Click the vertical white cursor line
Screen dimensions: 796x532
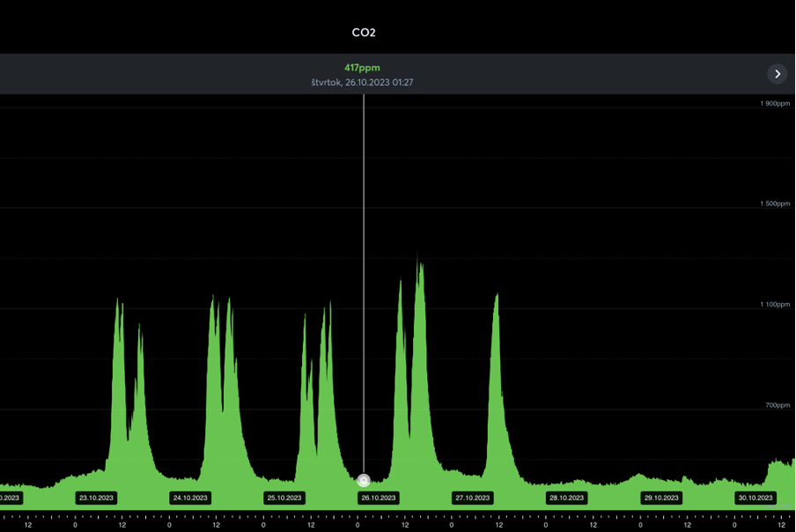[x=364, y=264]
